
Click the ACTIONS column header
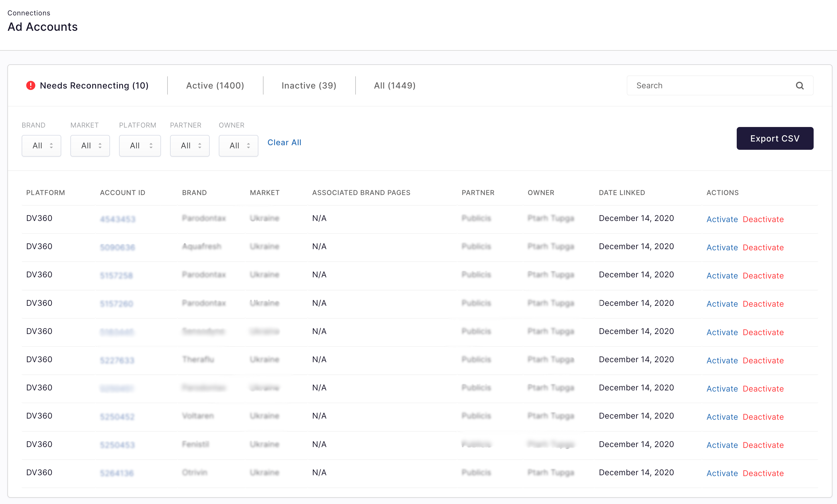pos(722,193)
